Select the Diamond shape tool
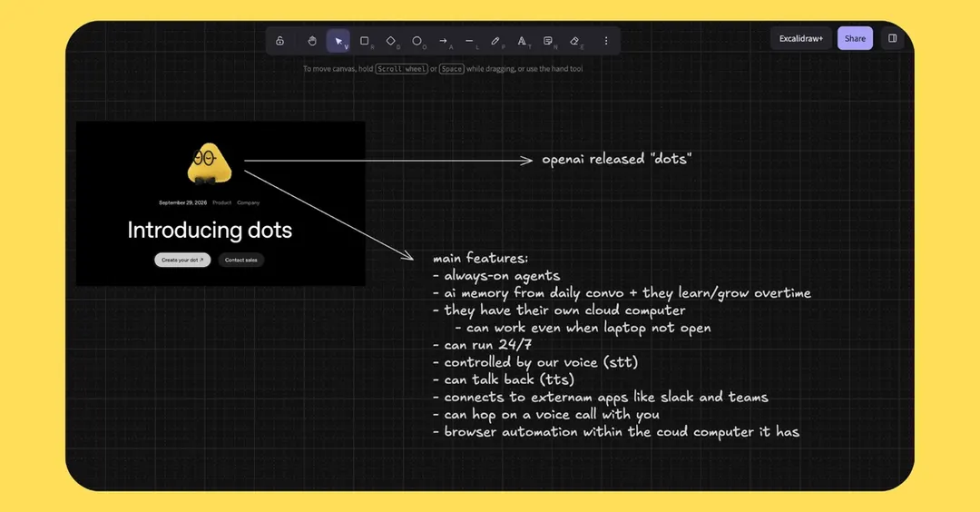The image size is (980, 512). coord(390,41)
